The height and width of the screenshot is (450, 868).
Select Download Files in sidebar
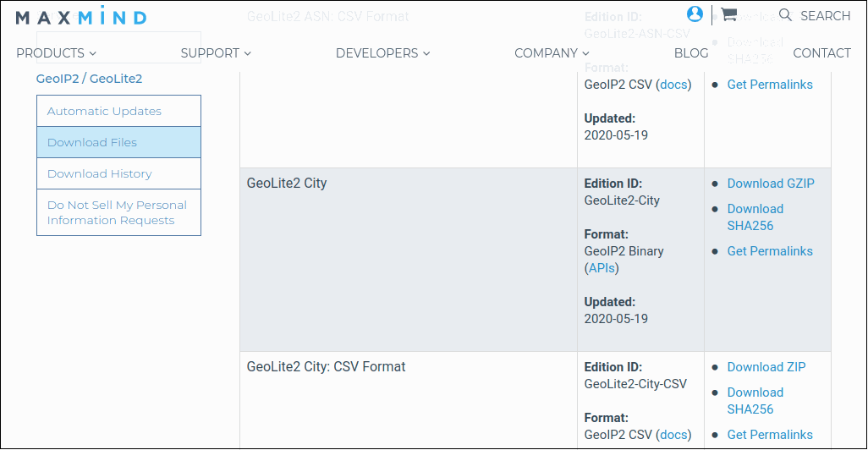point(119,142)
